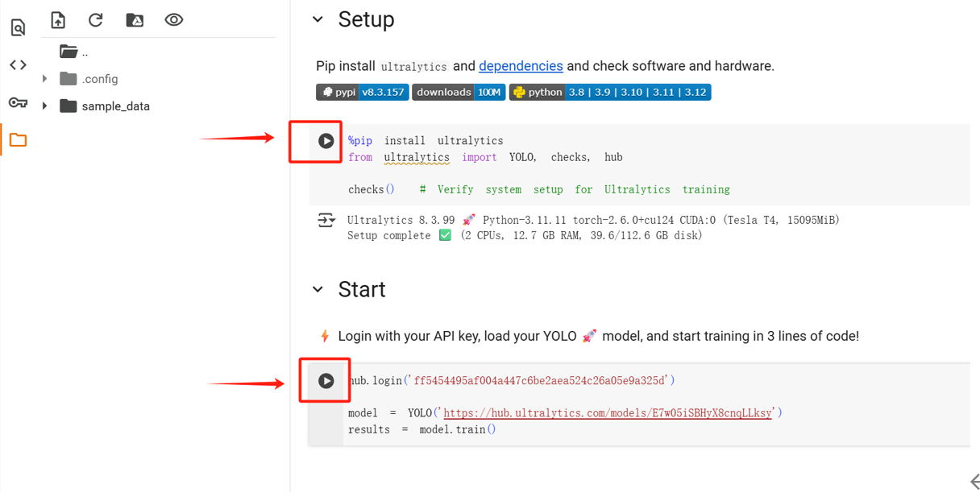Collapse the Setup section
Image resolution: width=980 pixels, height=501 pixels.
coord(318,19)
